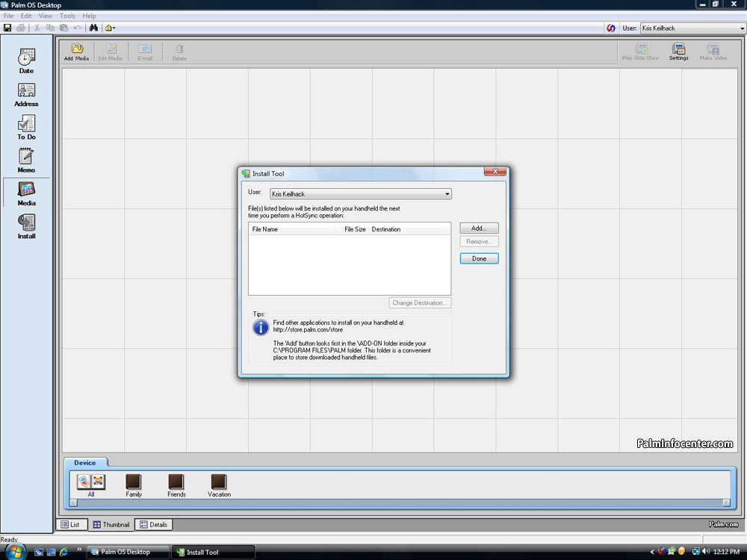Open the User dropdown in main toolbar
Viewport: 747px width, 560px height.
692,28
